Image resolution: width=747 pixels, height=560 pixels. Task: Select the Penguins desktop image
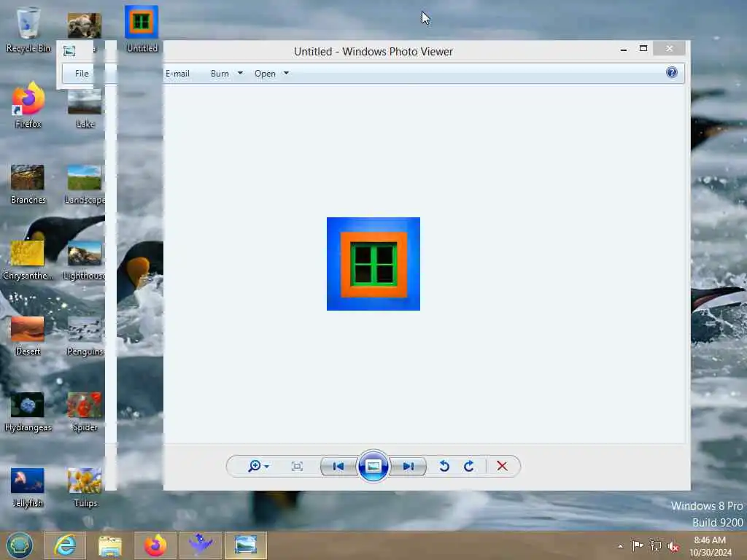[x=85, y=335]
